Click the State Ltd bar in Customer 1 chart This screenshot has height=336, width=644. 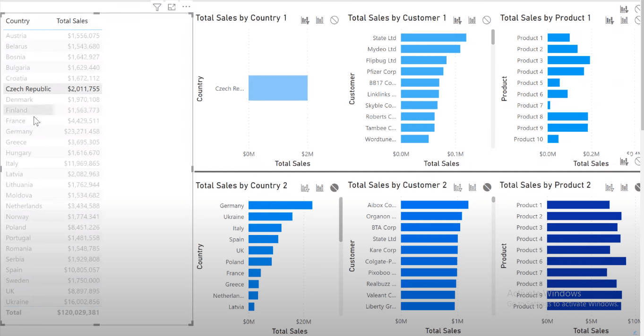[x=433, y=38]
